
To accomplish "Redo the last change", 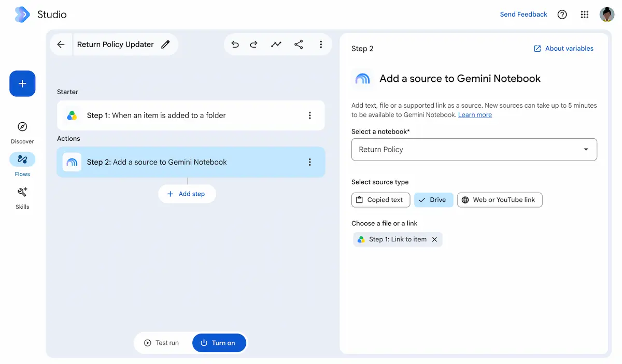I will point(253,45).
